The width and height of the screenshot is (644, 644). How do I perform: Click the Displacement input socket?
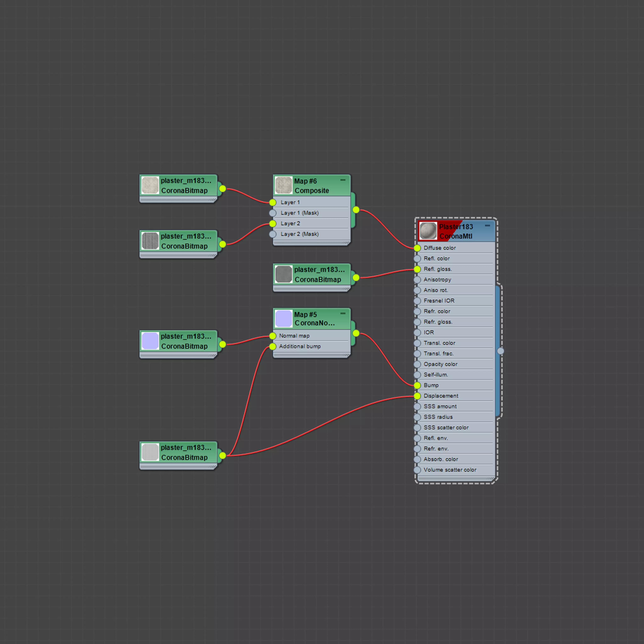(x=417, y=396)
